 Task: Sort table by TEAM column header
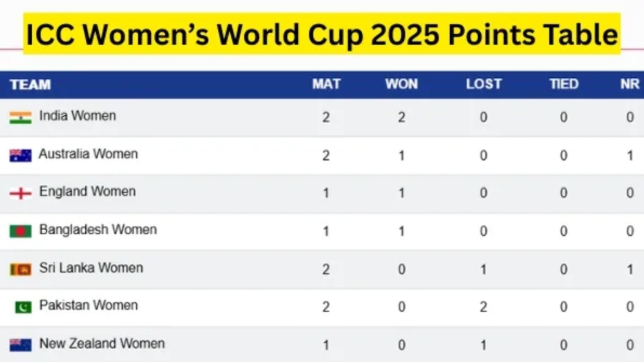click(30, 85)
